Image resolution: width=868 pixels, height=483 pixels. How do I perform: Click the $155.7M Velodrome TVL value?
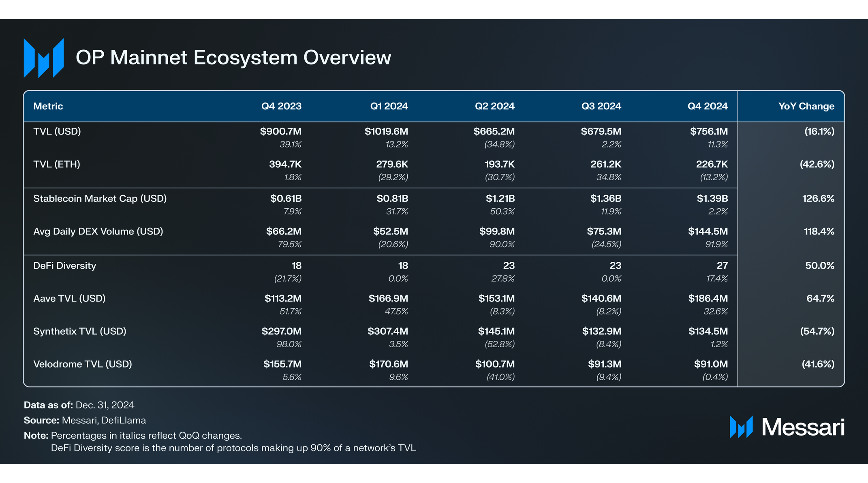click(x=282, y=364)
